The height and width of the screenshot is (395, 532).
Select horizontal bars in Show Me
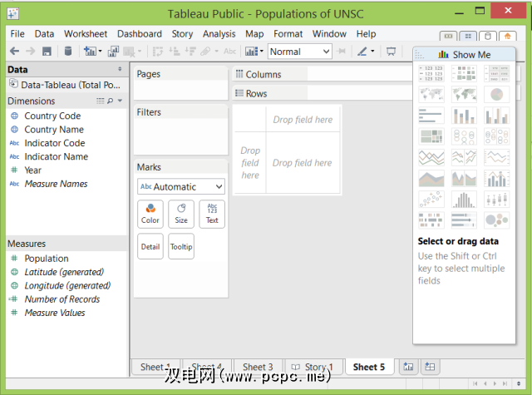point(431,116)
